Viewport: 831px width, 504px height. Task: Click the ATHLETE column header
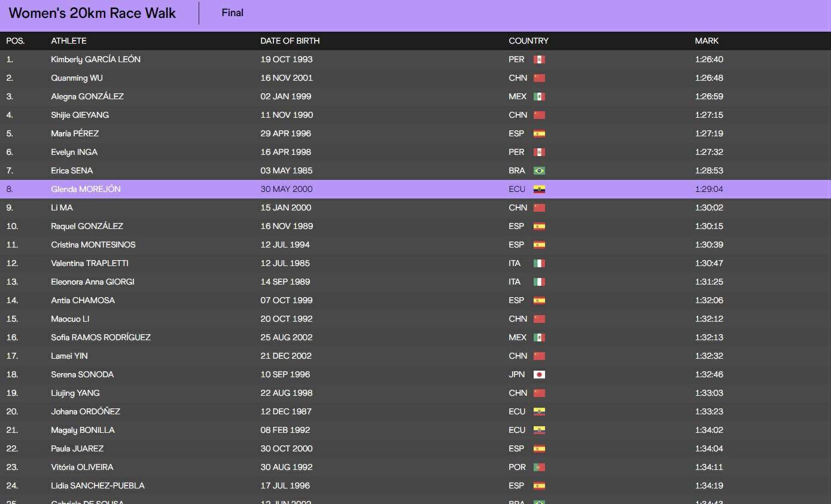[69, 41]
